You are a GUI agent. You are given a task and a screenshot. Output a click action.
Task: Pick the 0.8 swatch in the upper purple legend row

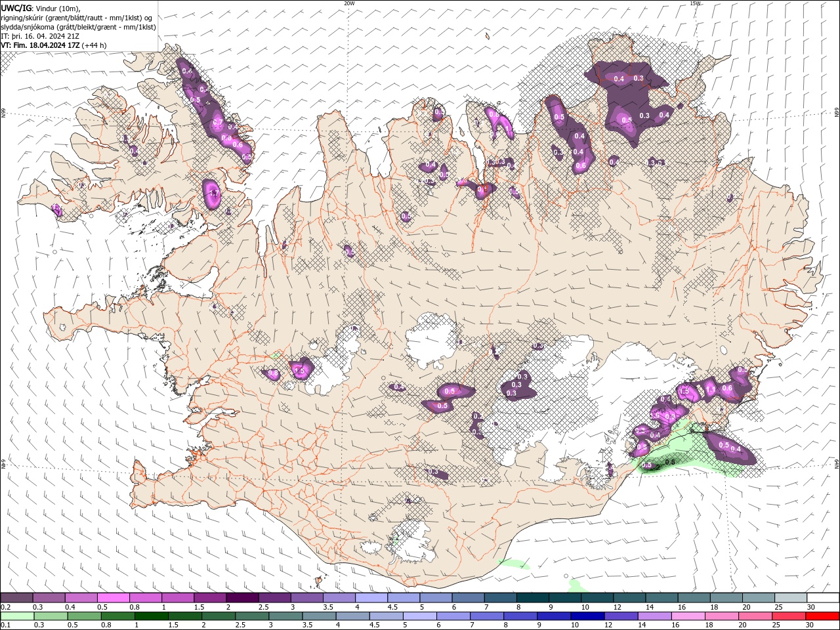tap(146, 598)
